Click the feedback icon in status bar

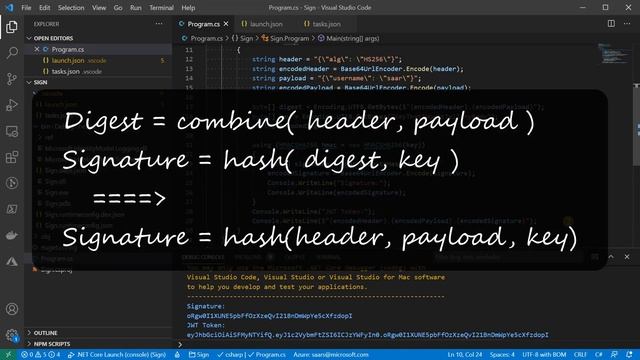click(614, 354)
